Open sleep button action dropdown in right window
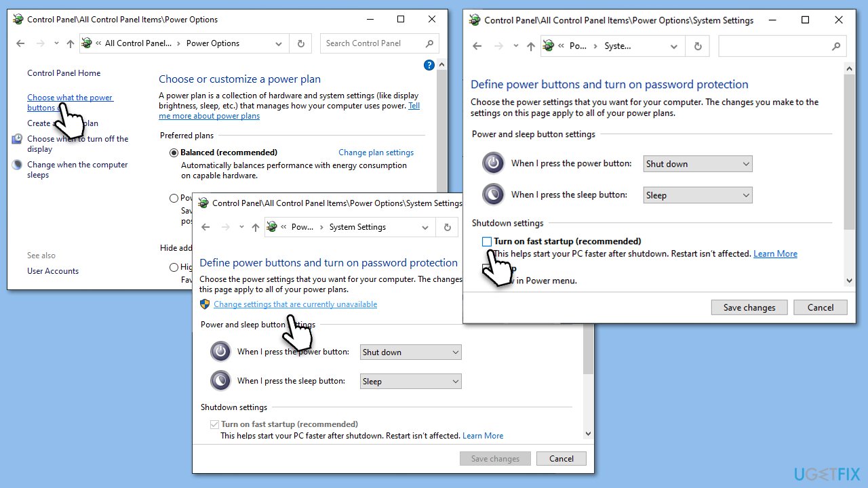This screenshot has height=488, width=868. 698,195
